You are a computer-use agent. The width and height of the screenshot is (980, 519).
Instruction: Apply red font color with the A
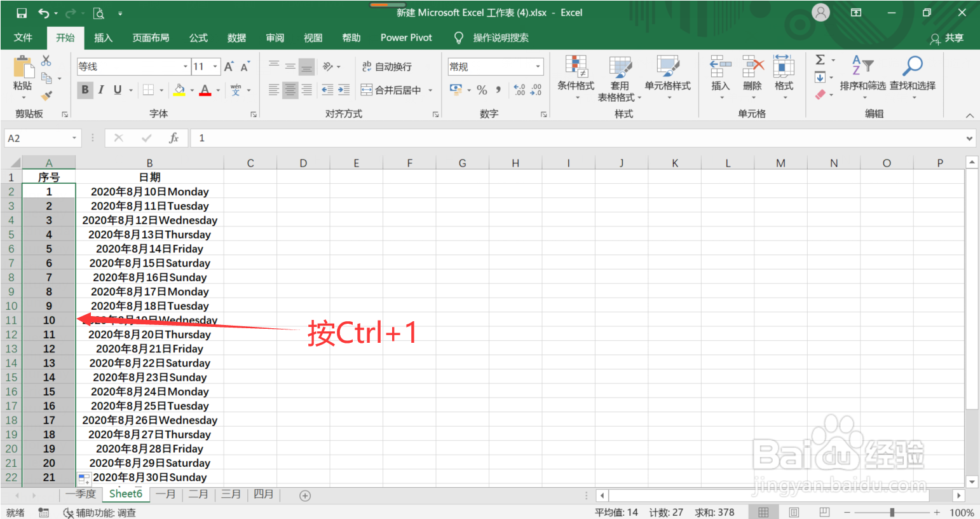205,90
